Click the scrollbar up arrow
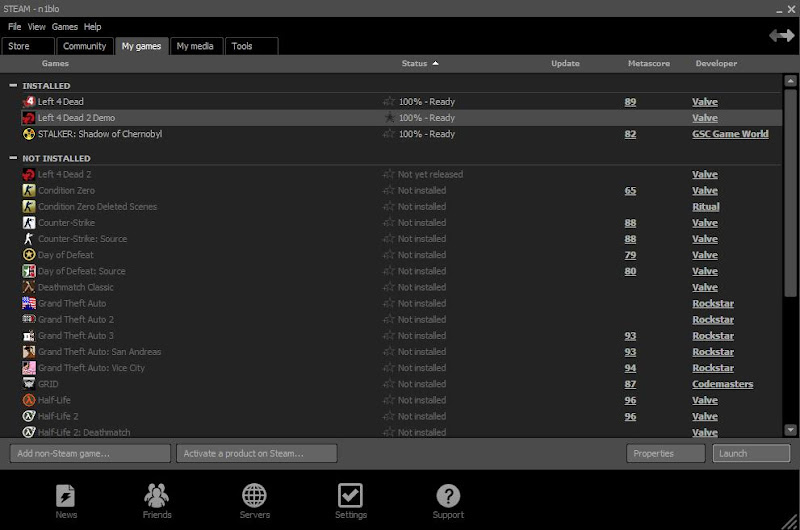Screen dimensions: 800x530 [x=790, y=81]
